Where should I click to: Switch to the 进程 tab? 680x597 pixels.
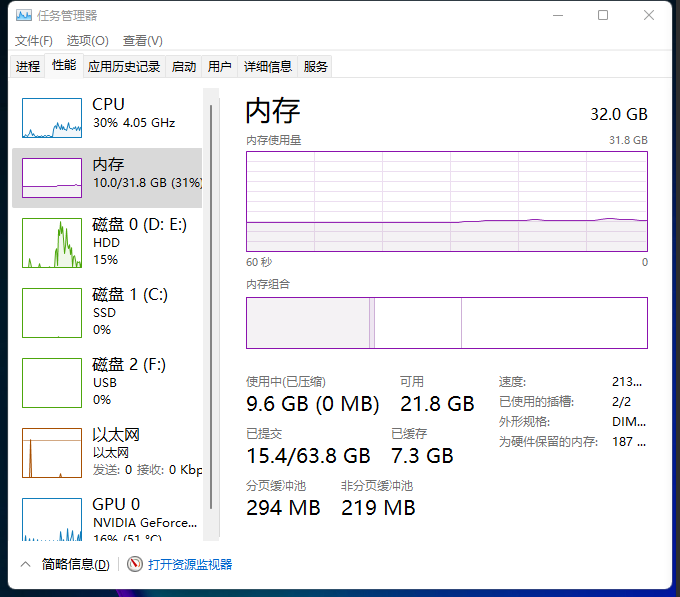tap(28, 67)
